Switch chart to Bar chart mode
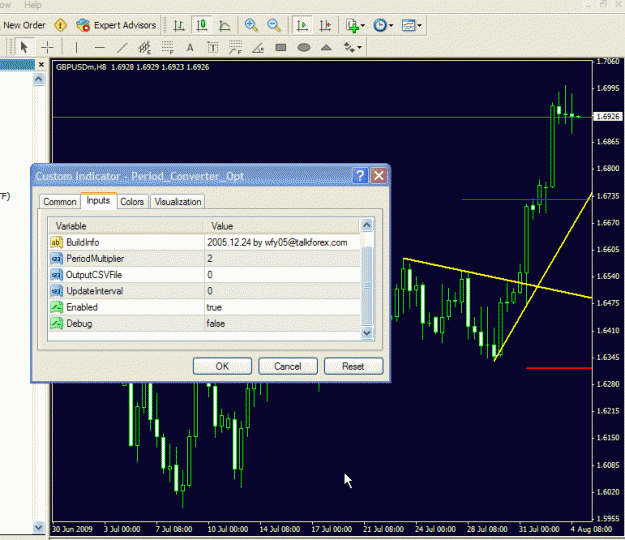This screenshot has height=540, width=625. point(179,26)
